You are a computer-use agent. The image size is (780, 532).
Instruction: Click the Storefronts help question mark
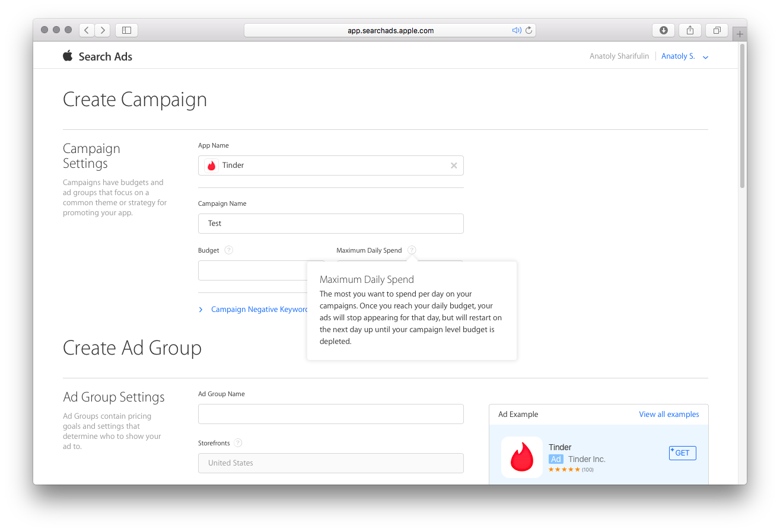(238, 443)
